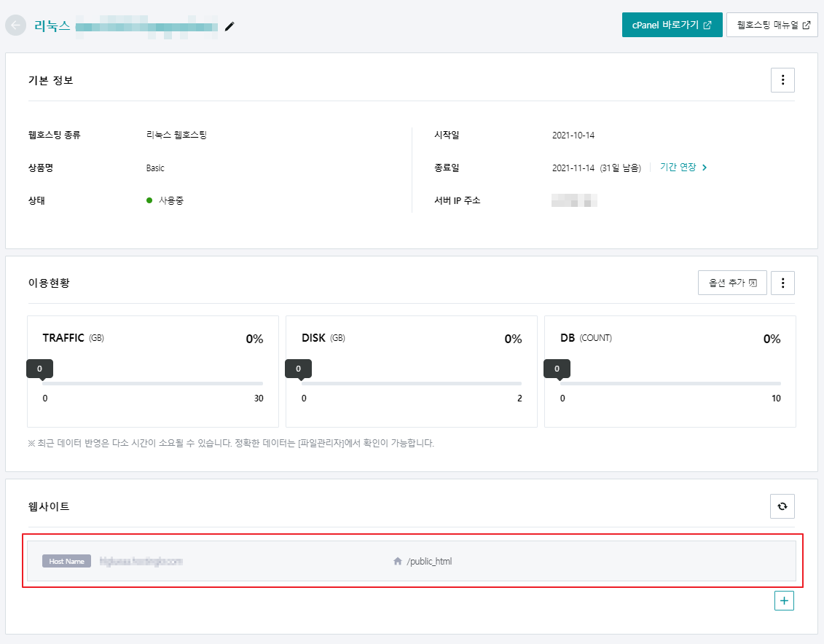The image size is (824, 644).
Task: Add a website with plus button
Action: tap(783, 600)
